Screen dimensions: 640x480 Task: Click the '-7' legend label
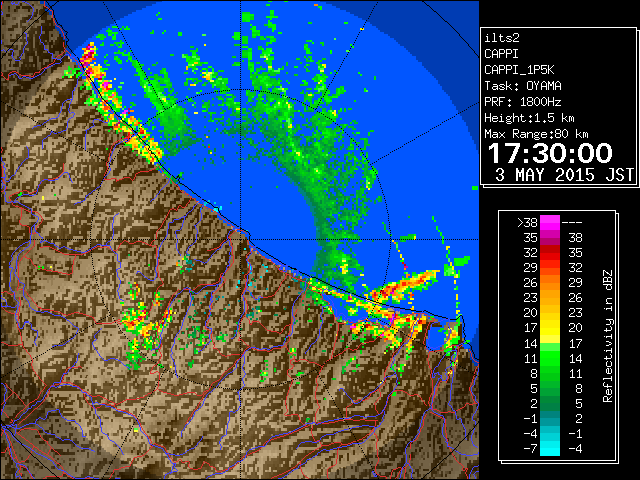(530, 449)
